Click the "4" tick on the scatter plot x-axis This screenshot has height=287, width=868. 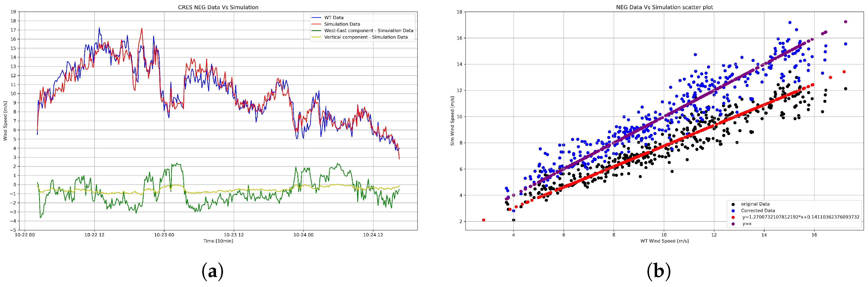pos(513,234)
